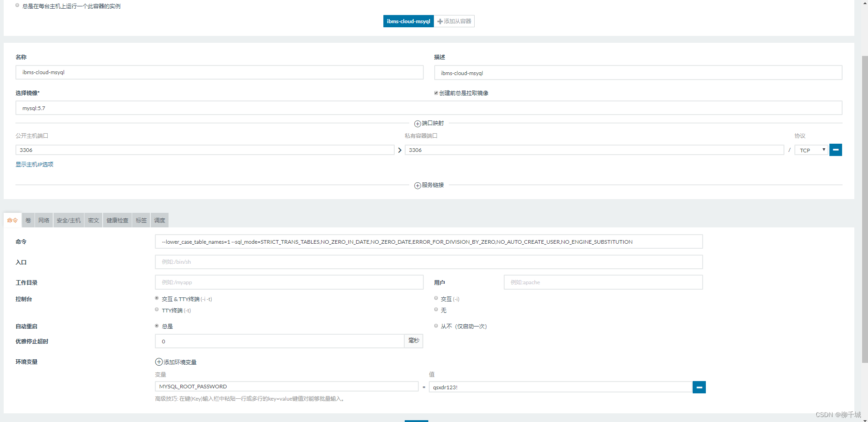Image resolution: width=868 pixels, height=422 pixels.
Task: Select 交互 (-i) console option
Action: (x=436, y=298)
